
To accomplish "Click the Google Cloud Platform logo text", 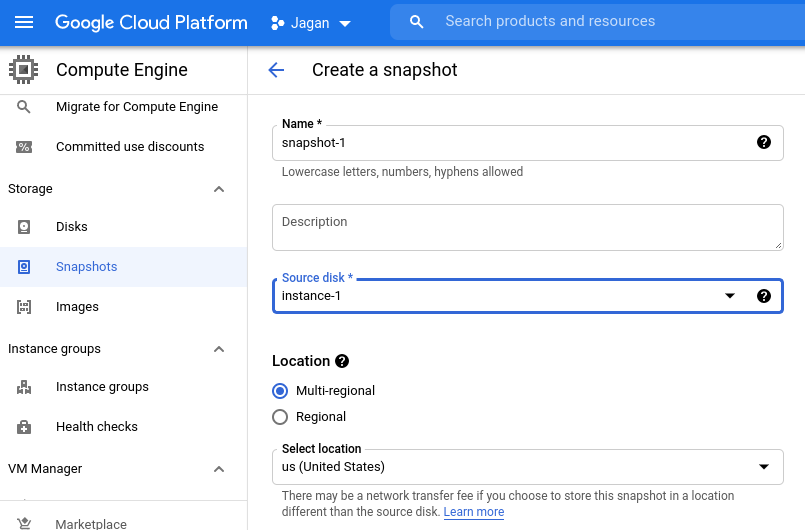I will [151, 23].
